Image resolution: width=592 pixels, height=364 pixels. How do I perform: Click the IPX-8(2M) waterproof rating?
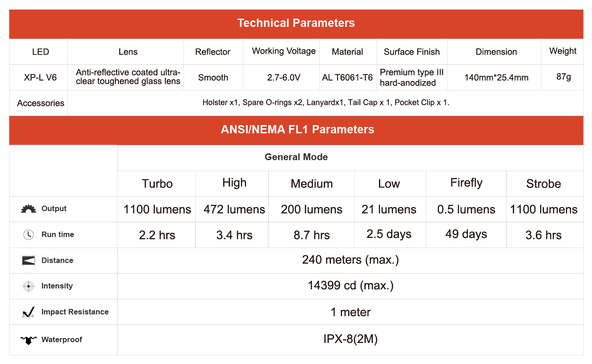[350, 339]
